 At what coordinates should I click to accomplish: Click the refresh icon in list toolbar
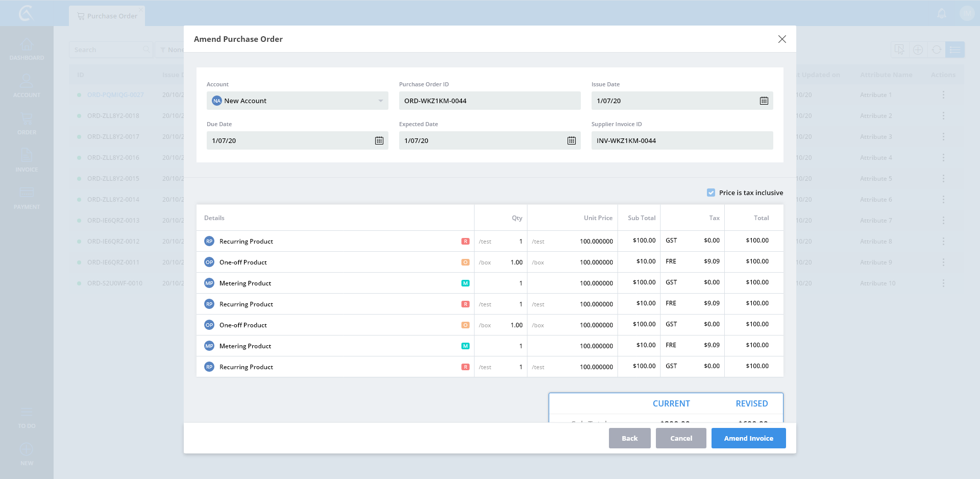(x=936, y=50)
